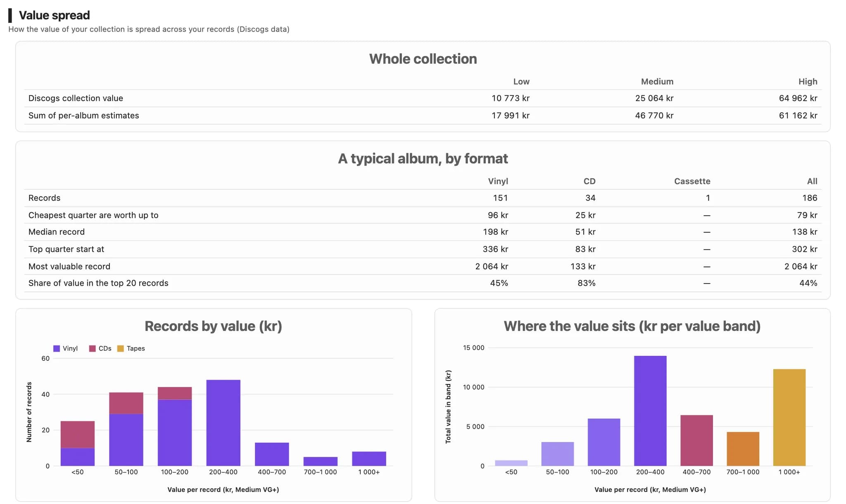
Task: Toggle the Vinyl legend swatch
Action: [57, 348]
